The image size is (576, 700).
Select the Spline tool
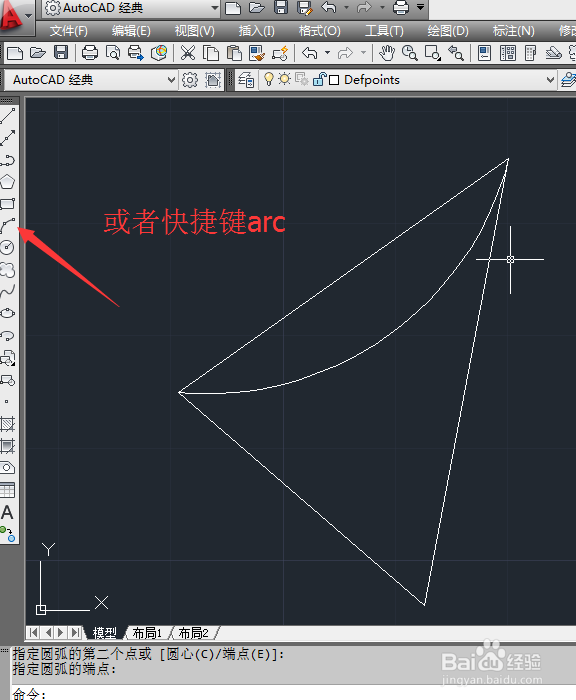point(8,292)
